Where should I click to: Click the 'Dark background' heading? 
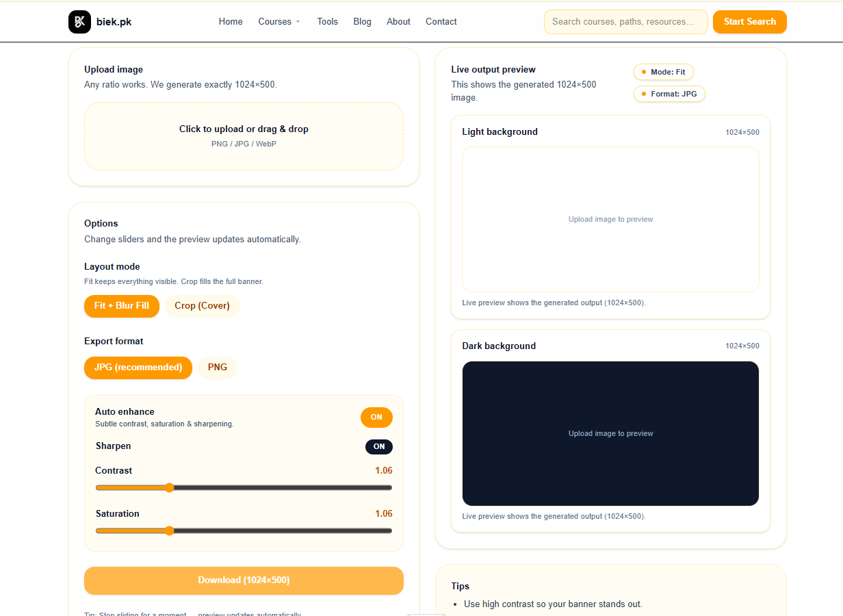coord(499,346)
